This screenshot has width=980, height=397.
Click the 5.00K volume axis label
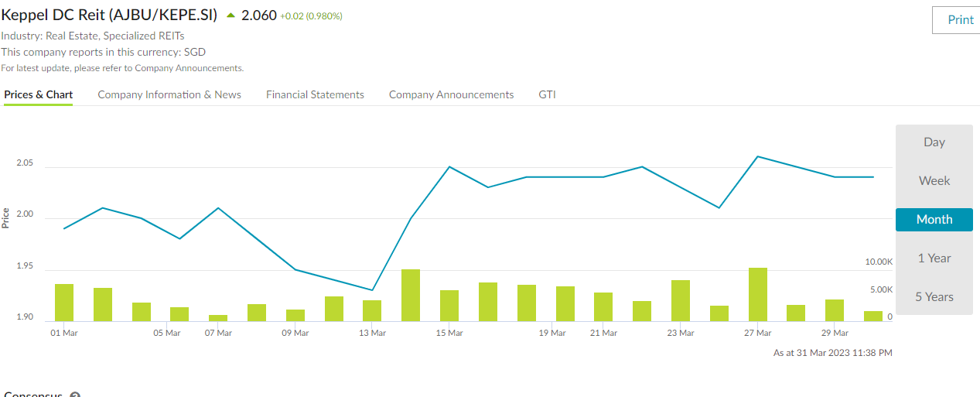(x=882, y=289)
